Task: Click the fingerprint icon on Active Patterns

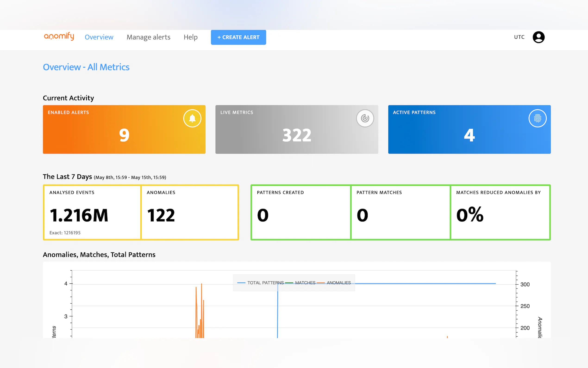Action: (x=537, y=118)
